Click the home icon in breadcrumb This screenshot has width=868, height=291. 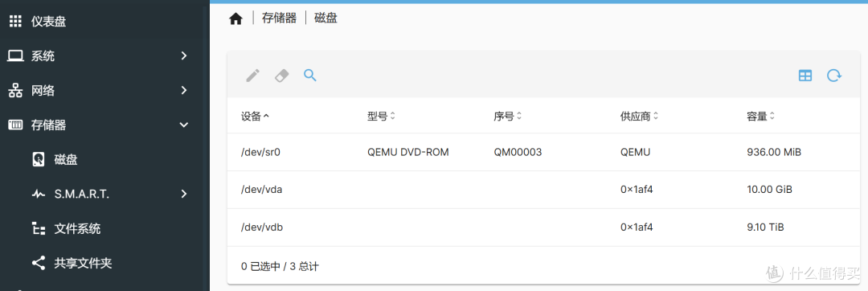235,18
